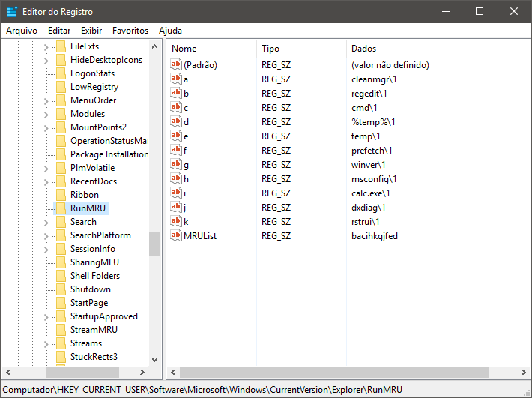Select the Package Installation key
Image resolution: width=532 pixels, height=398 pixels.
coord(109,154)
